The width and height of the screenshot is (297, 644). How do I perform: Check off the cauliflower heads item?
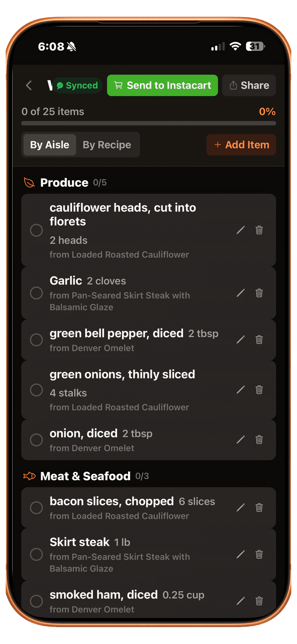[36, 230]
